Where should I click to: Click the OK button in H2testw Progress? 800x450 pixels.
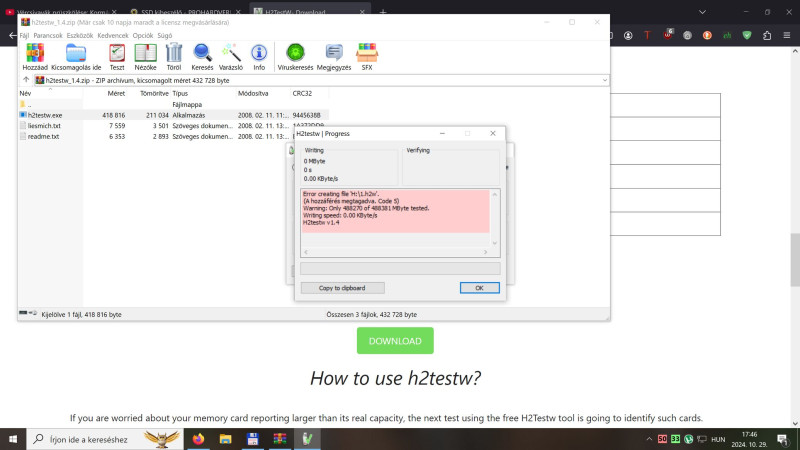480,288
